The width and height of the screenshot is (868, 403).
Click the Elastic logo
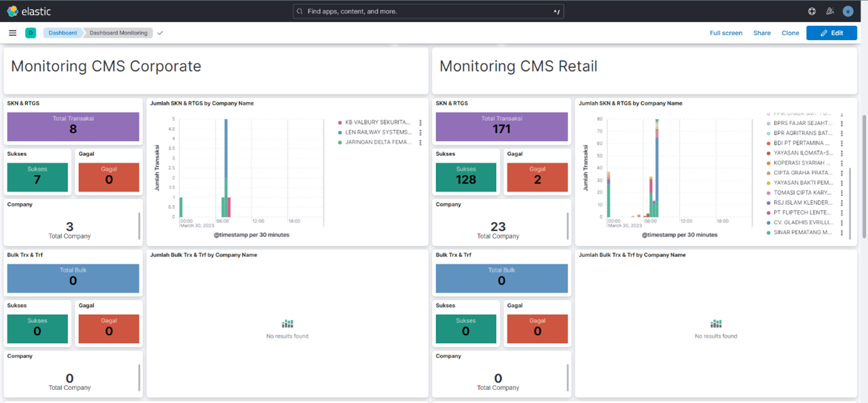point(28,11)
